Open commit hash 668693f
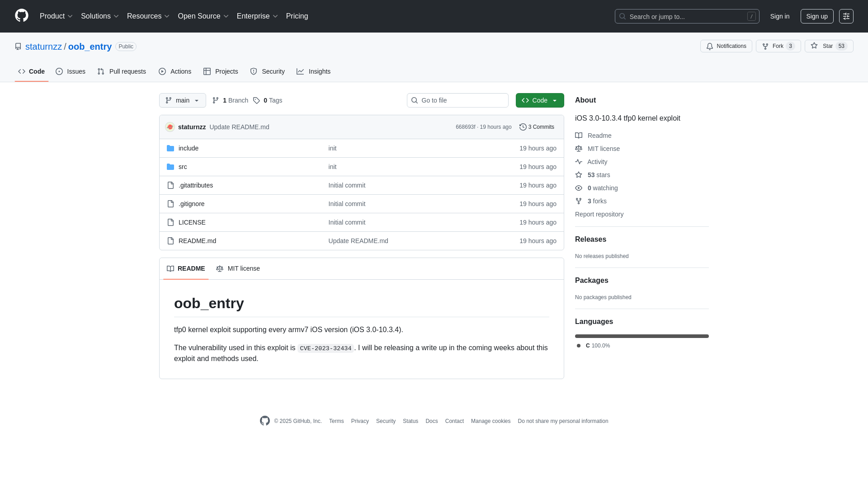Viewport: 868px width, 488px height. click(x=465, y=127)
